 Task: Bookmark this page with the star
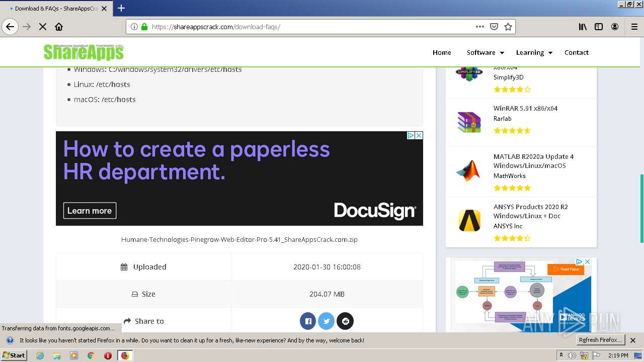(508, 27)
